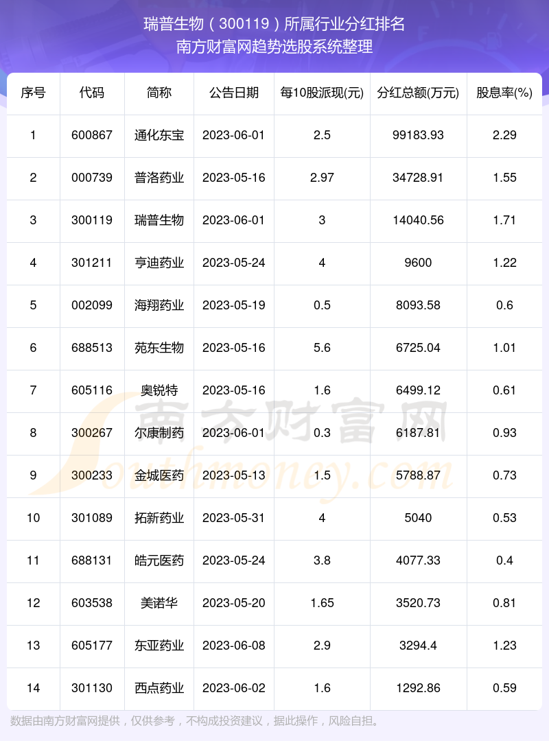Click stock name 通化东宝
The height and width of the screenshot is (756, 549).
(159, 135)
